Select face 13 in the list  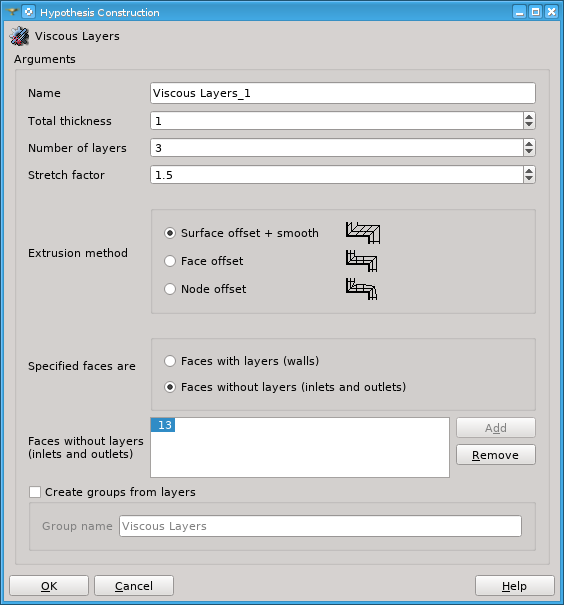pyautogui.click(x=163, y=425)
